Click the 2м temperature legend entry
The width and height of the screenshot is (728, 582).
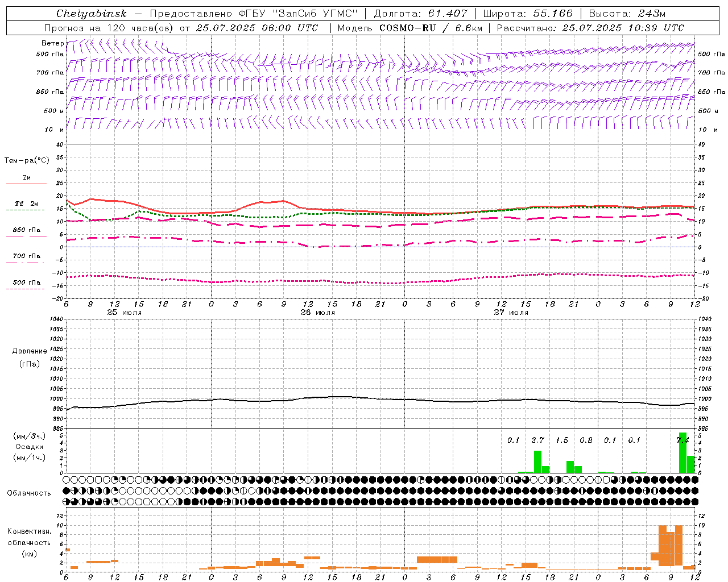pos(27,178)
